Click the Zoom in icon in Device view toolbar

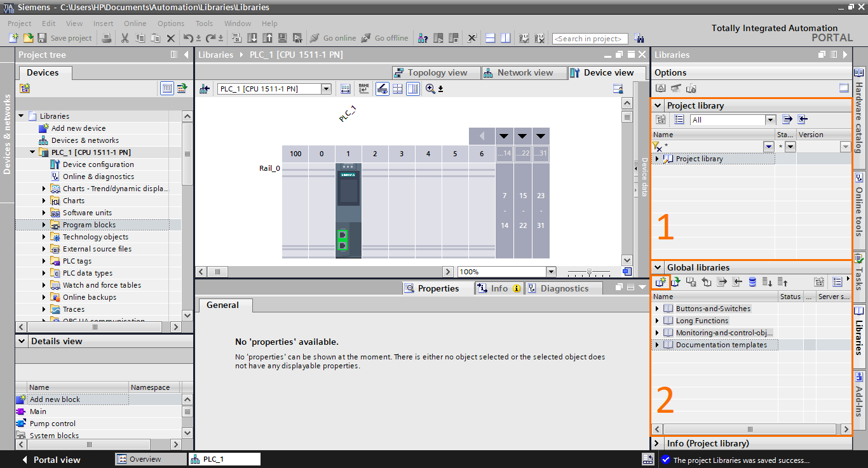coord(430,88)
